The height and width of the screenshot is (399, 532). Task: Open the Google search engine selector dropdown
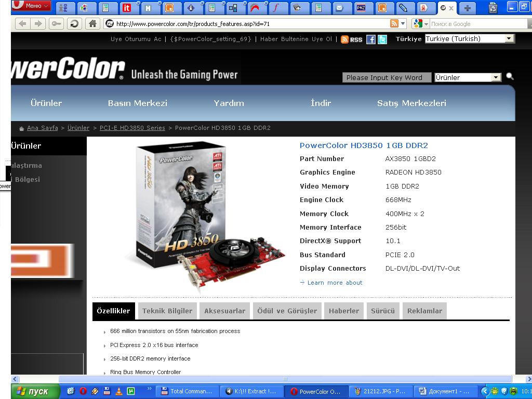tap(421, 24)
